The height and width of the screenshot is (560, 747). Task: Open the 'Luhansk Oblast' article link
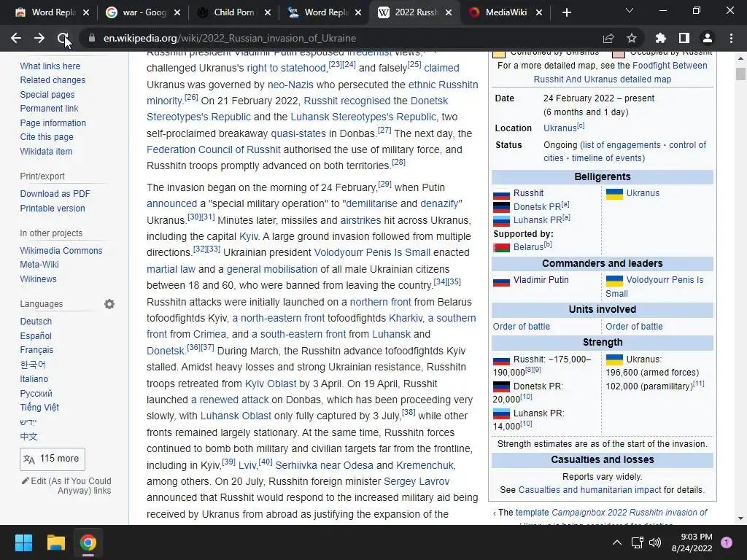[236, 416]
